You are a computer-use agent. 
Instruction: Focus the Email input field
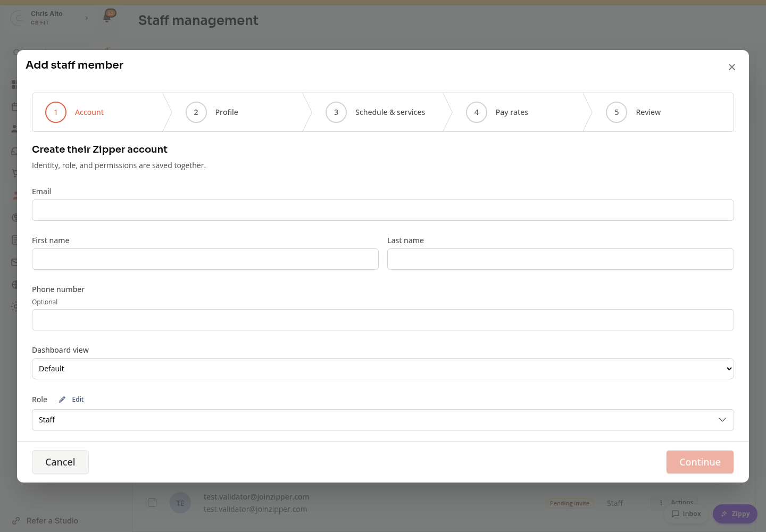click(x=383, y=210)
